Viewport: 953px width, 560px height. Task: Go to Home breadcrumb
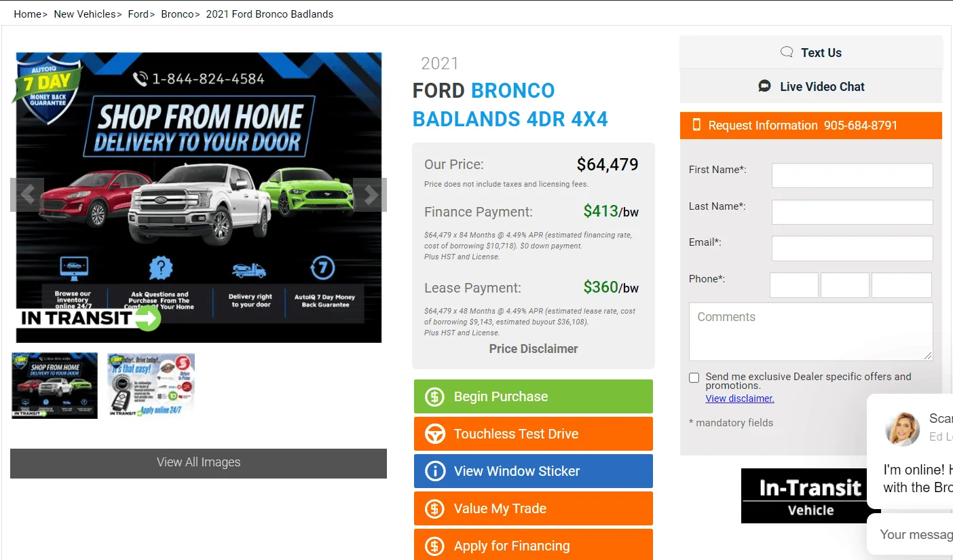27,14
